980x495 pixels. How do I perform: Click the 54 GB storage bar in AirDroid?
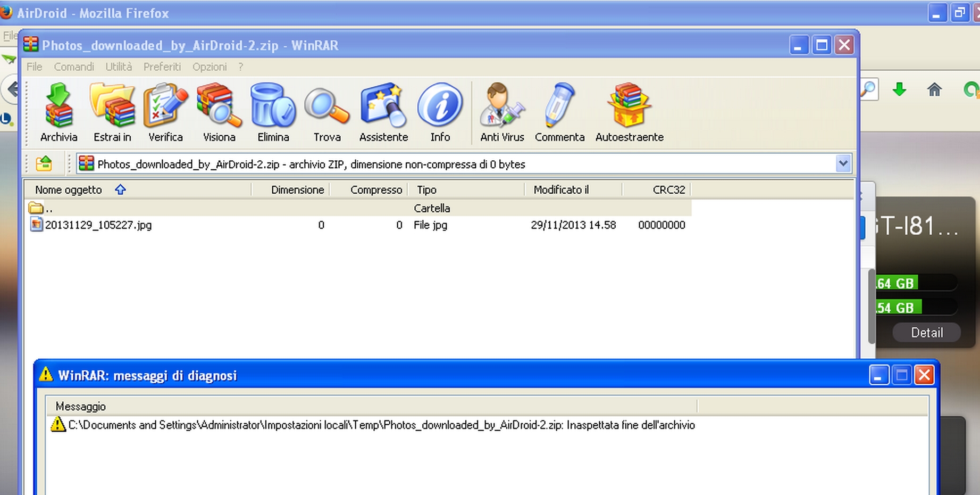coord(916,307)
